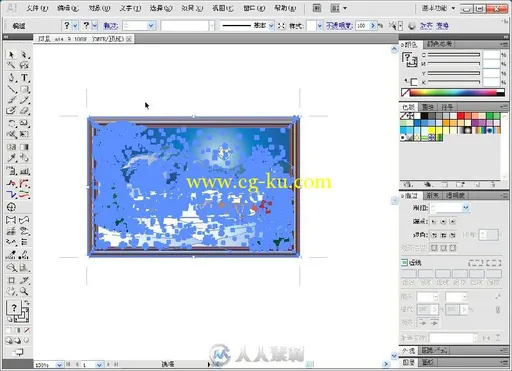Set paint to None in toolbox
Image resolution: width=512 pixels, height=371 pixels.
(26, 330)
